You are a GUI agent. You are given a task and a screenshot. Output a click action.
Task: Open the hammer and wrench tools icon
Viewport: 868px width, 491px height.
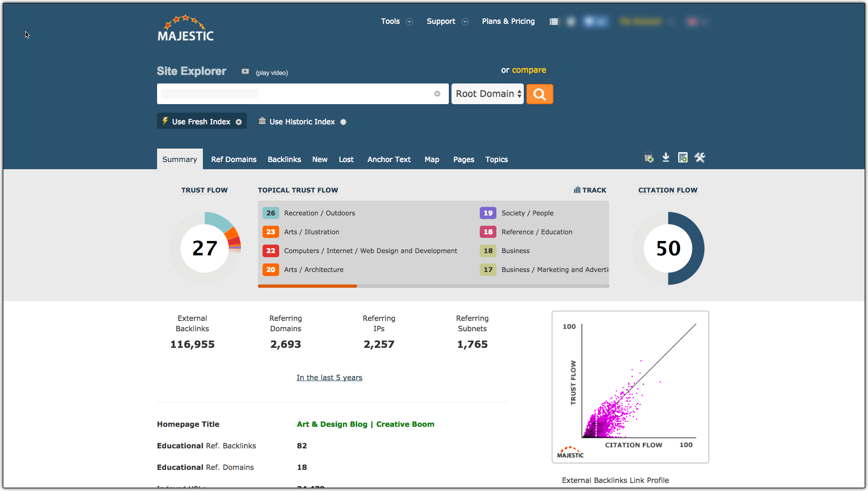[700, 158]
